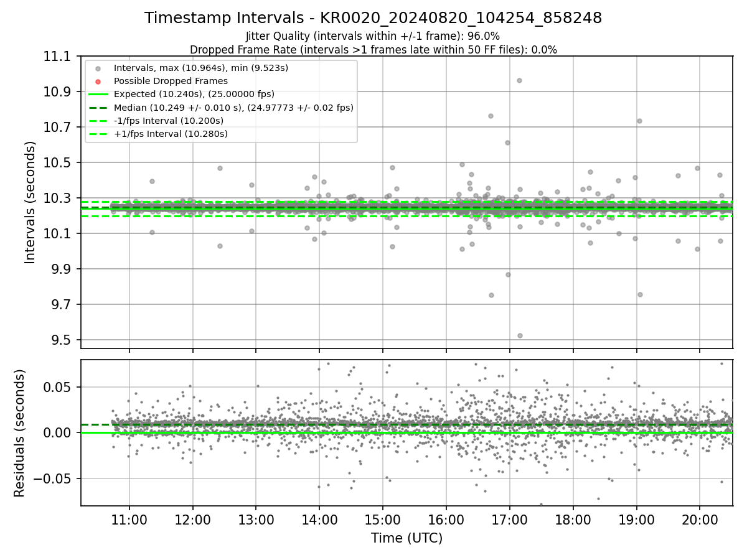The image size is (747, 560).
Task: Click the plot title 'Timestamp Intervals - KR0020_20240820_104254_858248'
Action: [373, 18]
